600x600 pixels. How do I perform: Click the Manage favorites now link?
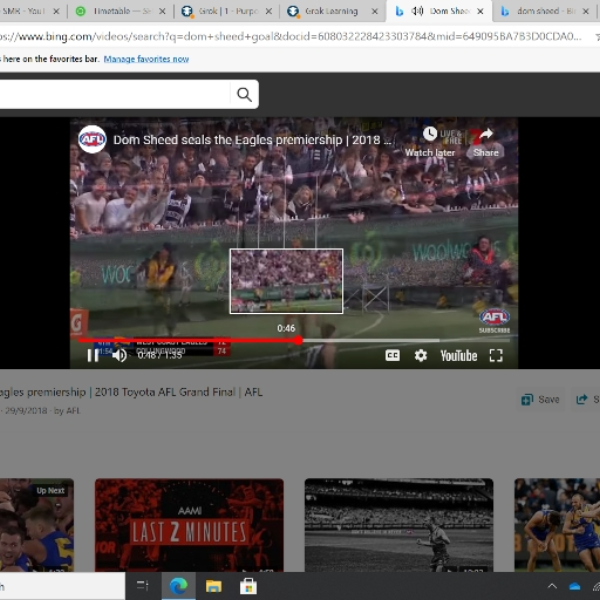(x=146, y=59)
